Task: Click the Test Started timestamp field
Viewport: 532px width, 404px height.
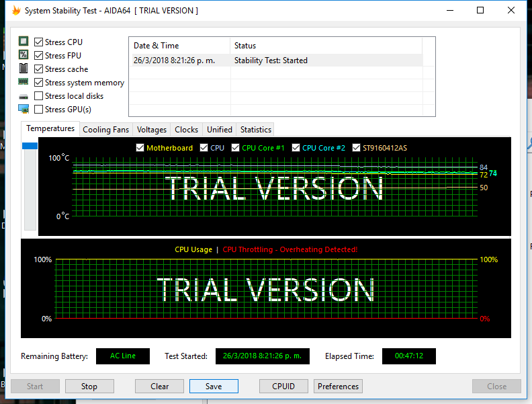Action: (262, 356)
